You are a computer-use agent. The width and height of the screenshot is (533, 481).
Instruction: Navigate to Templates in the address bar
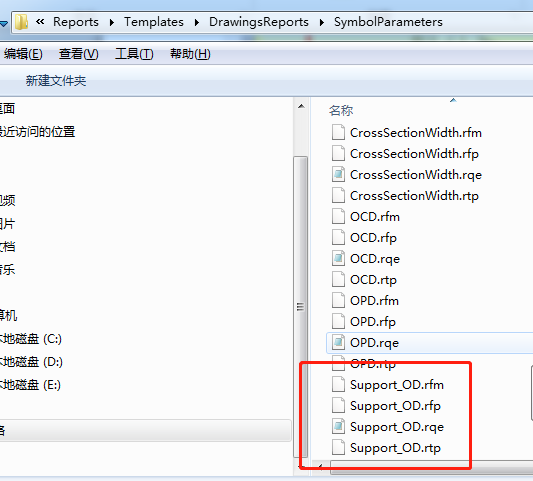154,22
